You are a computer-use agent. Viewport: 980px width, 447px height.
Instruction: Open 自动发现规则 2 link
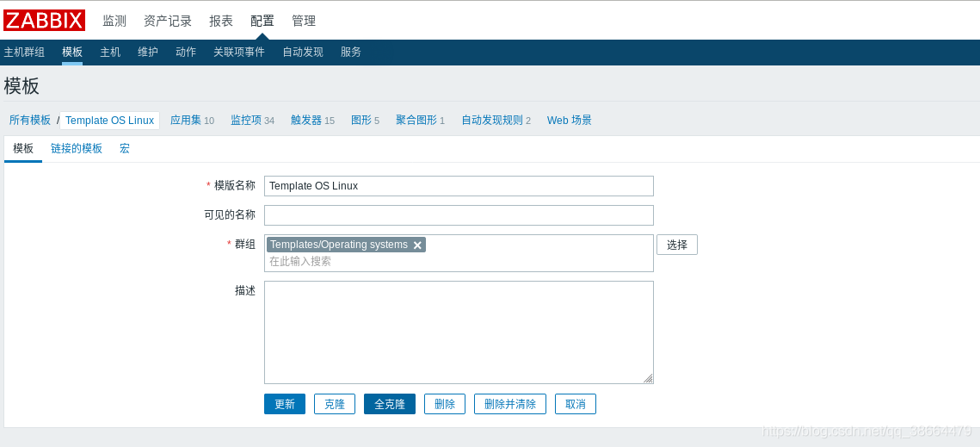tap(496, 121)
